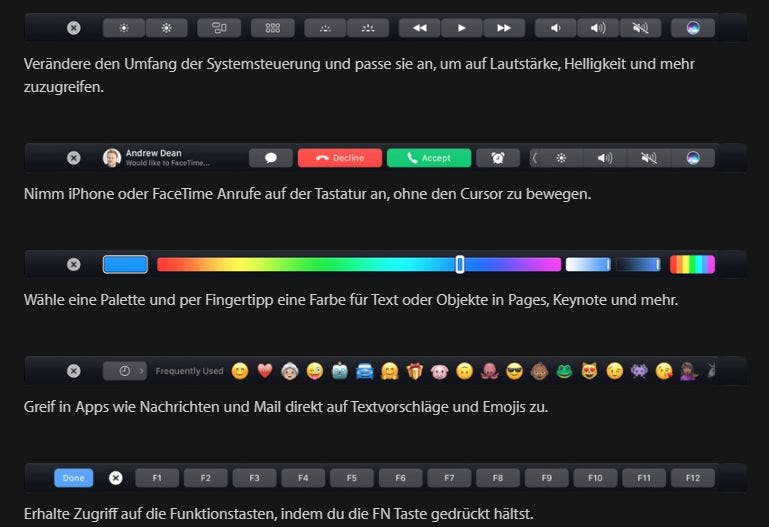This screenshot has height=527, width=769.
Task: Tap the F6 function key
Action: (401, 478)
